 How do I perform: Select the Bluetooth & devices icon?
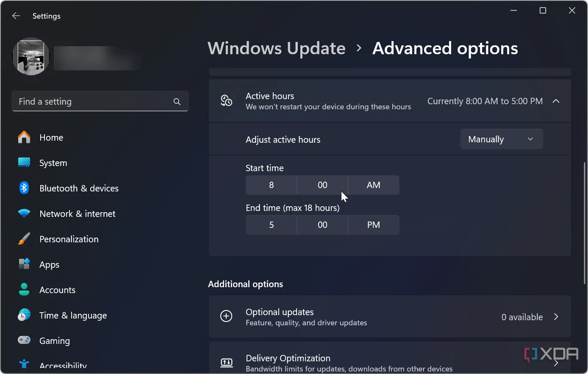[x=24, y=188]
